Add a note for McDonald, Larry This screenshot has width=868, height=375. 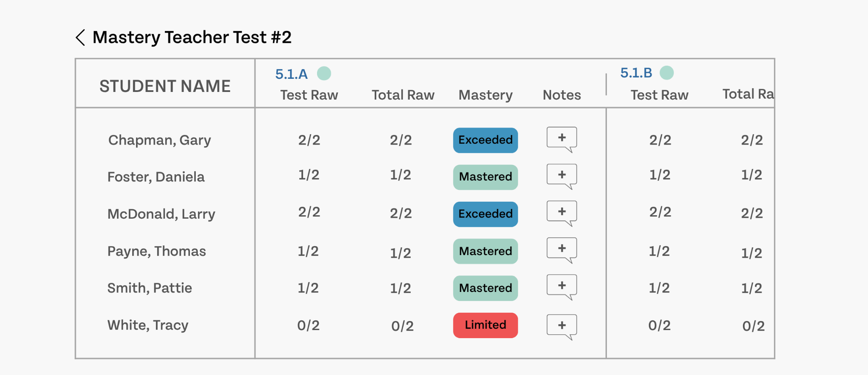(562, 213)
